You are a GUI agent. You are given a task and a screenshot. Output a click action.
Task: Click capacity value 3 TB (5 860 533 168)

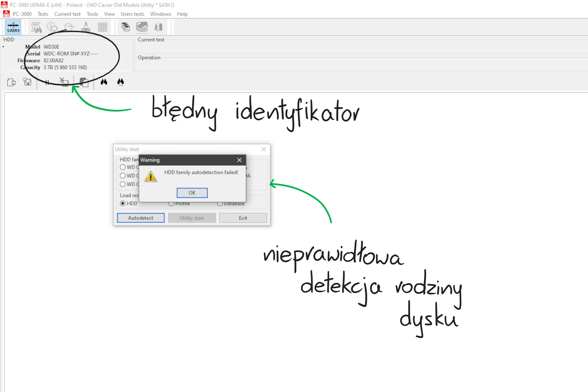pos(65,67)
